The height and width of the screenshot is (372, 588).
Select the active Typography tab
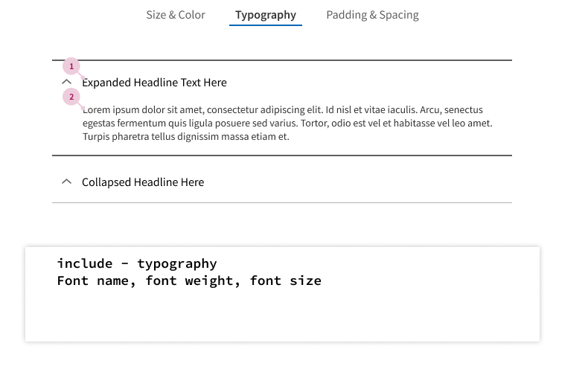coord(266,15)
